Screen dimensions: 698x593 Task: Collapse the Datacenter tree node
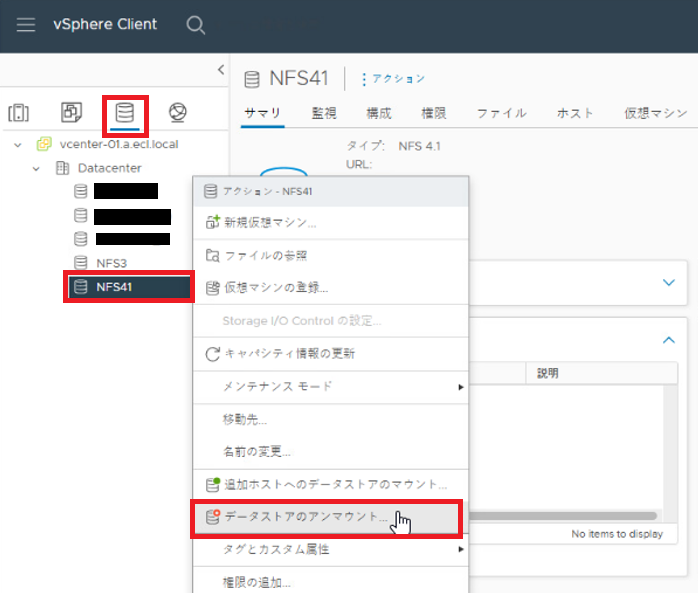36,168
